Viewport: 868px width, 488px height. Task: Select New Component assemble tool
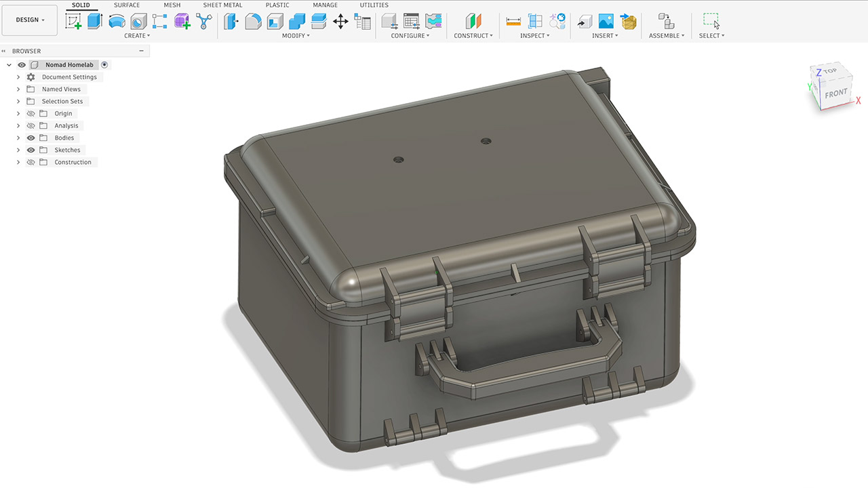click(x=666, y=21)
